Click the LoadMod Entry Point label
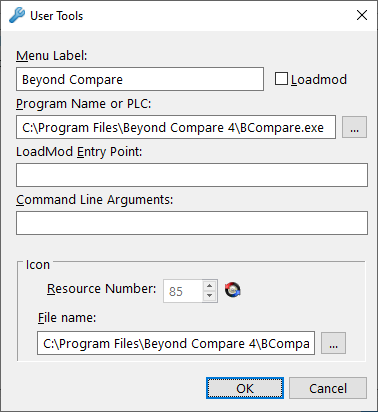 [79, 152]
